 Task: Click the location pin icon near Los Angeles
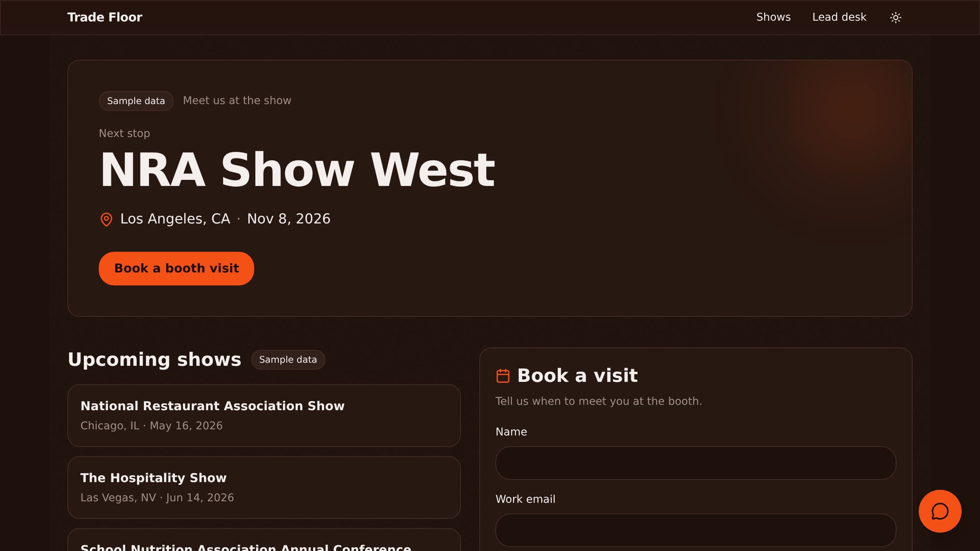point(106,219)
